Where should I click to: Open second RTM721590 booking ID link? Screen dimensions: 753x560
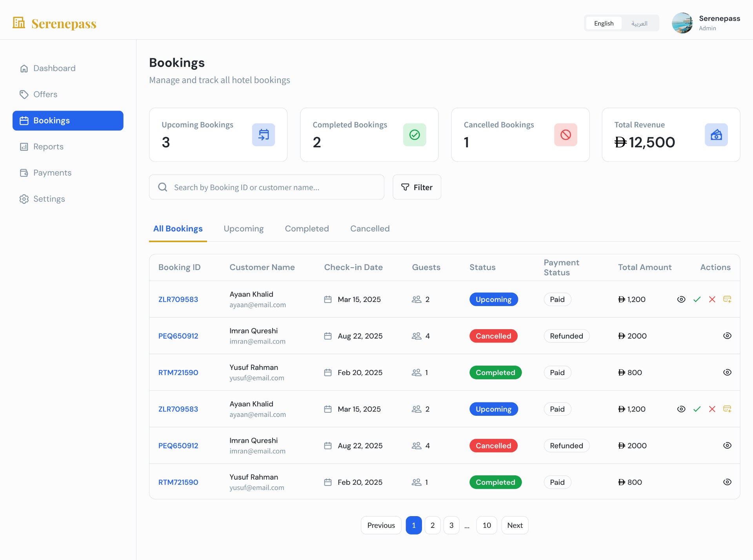[178, 482]
